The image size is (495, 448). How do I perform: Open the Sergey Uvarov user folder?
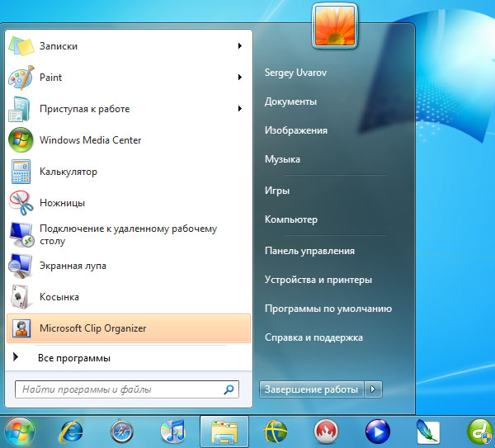point(295,73)
